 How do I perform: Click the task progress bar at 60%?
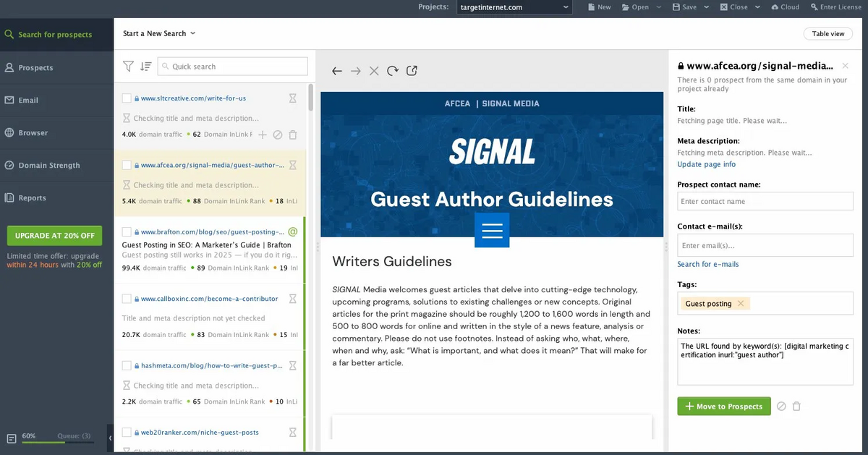point(58,441)
